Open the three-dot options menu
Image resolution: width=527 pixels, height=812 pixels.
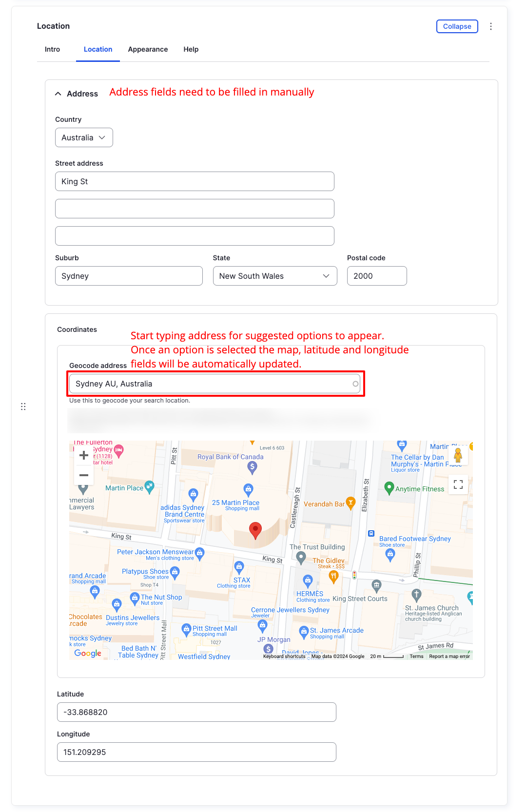(490, 26)
